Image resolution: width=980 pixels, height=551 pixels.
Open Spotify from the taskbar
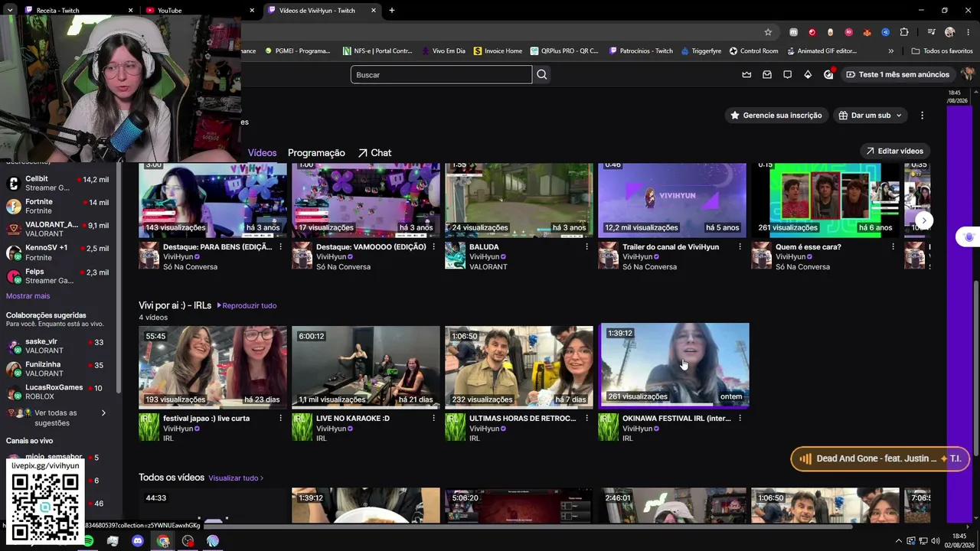pyautogui.click(x=88, y=541)
